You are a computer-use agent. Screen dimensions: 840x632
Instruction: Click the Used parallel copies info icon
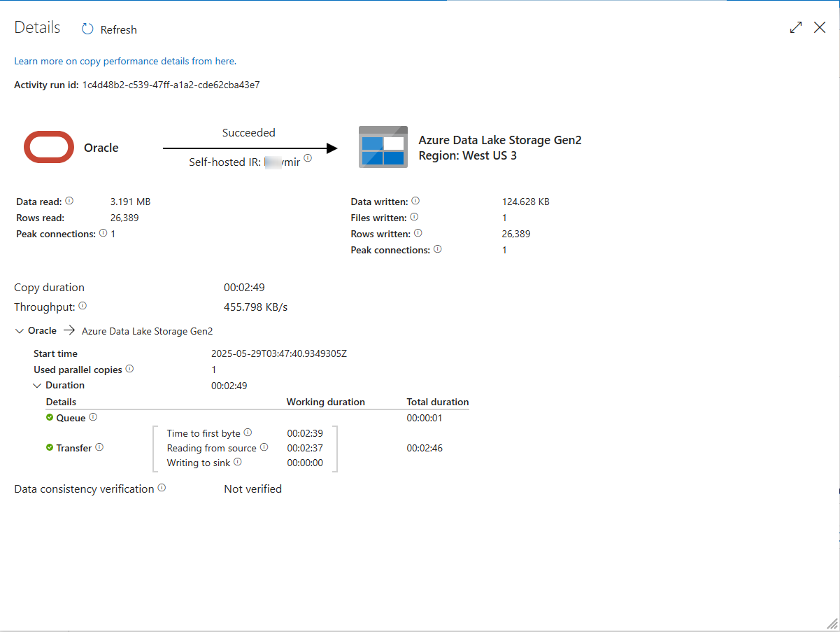coord(129,369)
